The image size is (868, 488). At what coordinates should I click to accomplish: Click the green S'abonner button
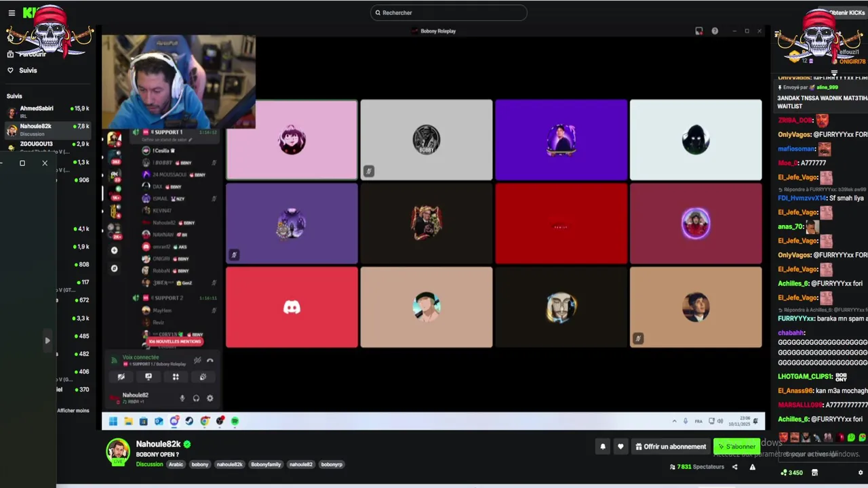(x=736, y=447)
